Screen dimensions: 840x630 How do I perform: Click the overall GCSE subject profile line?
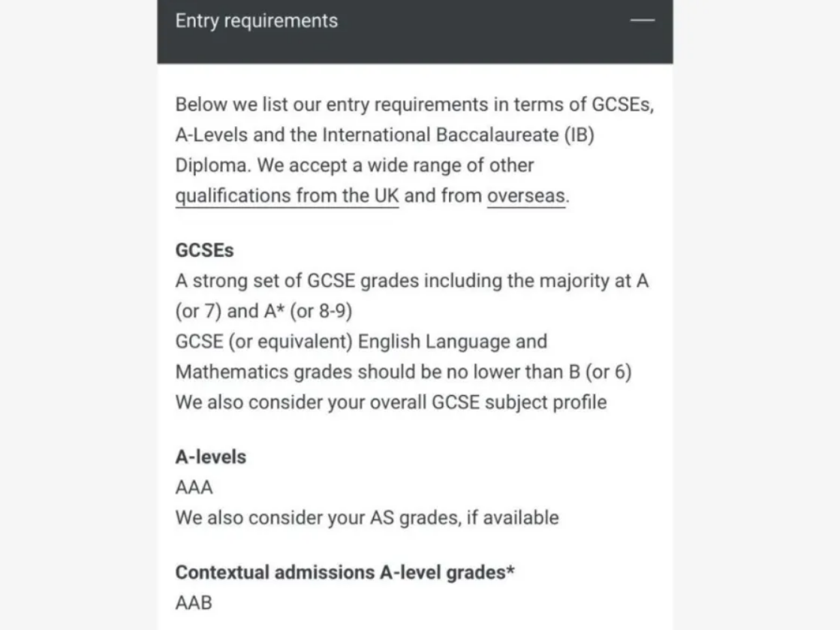pos(391,402)
